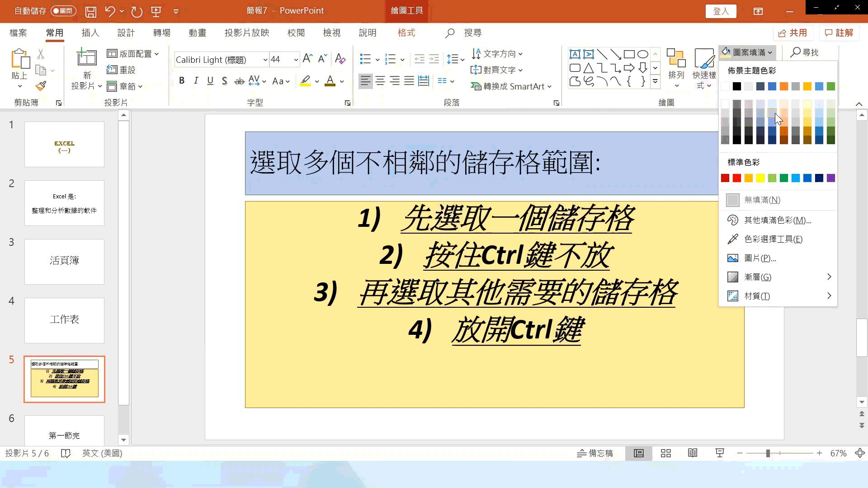Image resolution: width=868 pixels, height=488 pixels.
Task: Expand Convert to SmartArt dropdown
Action: coord(511,86)
